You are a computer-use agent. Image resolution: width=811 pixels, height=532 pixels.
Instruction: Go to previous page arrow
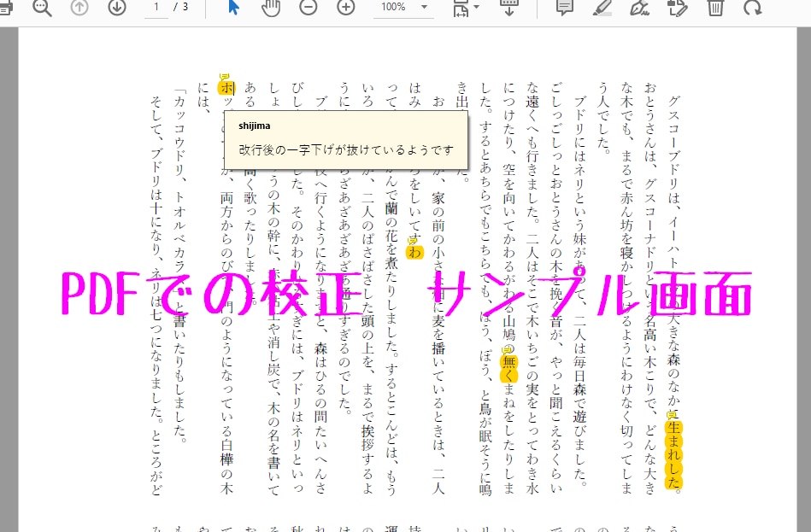[x=79, y=8]
